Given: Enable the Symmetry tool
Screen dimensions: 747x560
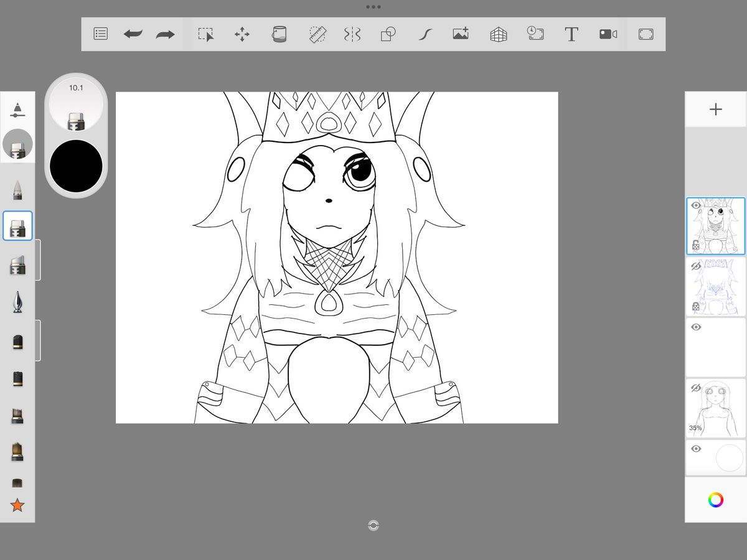Looking at the screenshot, I should 352,34.
